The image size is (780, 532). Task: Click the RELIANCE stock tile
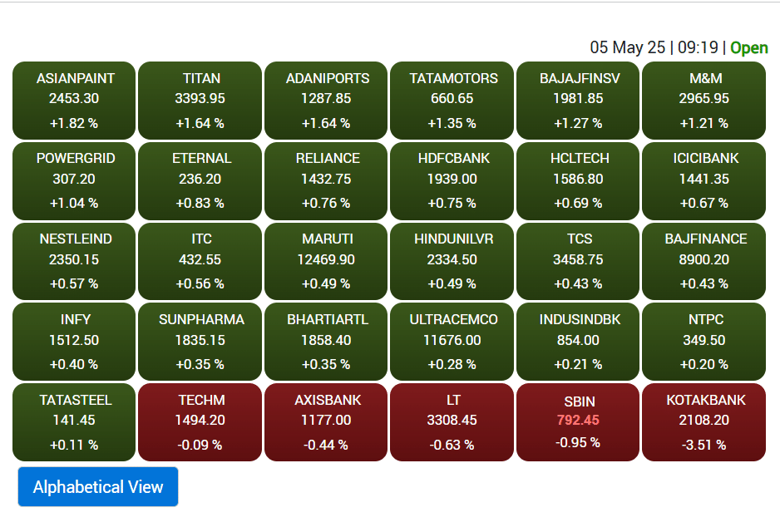click(x=326, y=181)
